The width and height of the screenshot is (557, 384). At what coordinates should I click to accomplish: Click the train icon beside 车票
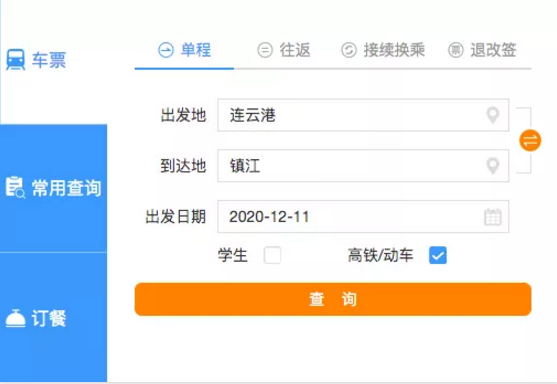point(15,60)
